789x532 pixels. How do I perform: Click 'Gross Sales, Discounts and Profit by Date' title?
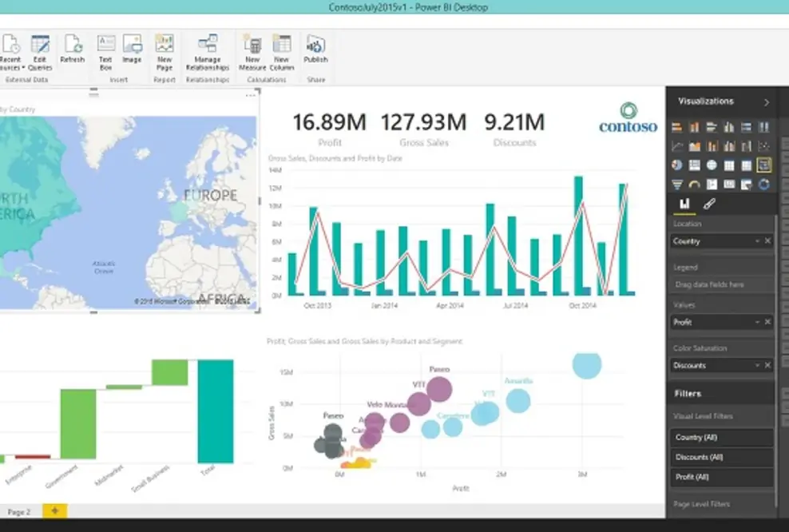pos(335,158)
